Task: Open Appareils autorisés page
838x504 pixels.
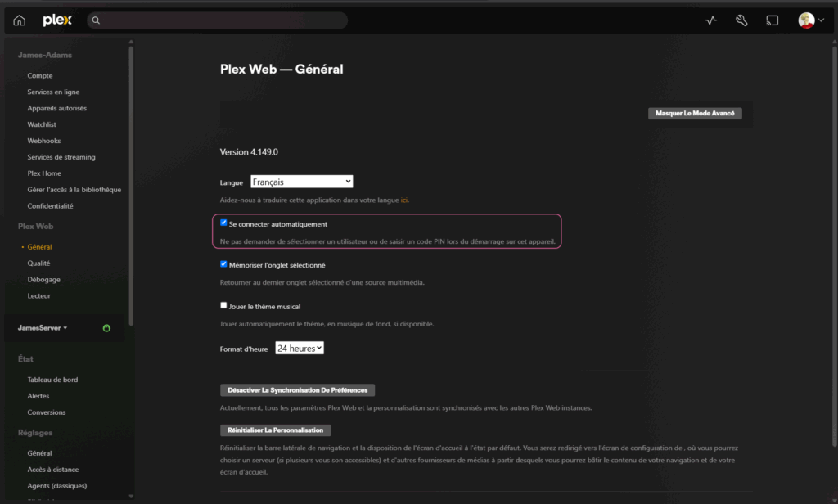Action: (x=56, y=108)
